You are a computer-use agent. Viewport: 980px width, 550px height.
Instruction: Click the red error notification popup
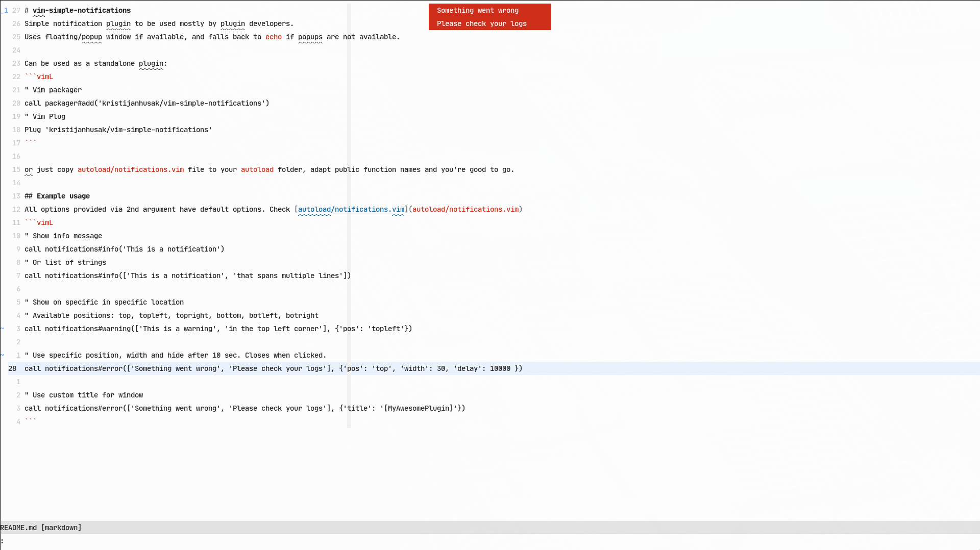pyautogui.click(x=489, y=17)
